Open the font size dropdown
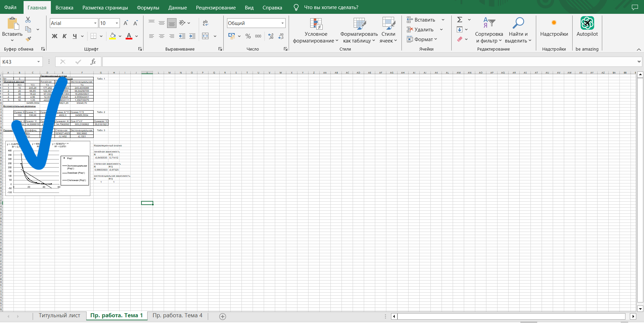 tap(117, 23)
